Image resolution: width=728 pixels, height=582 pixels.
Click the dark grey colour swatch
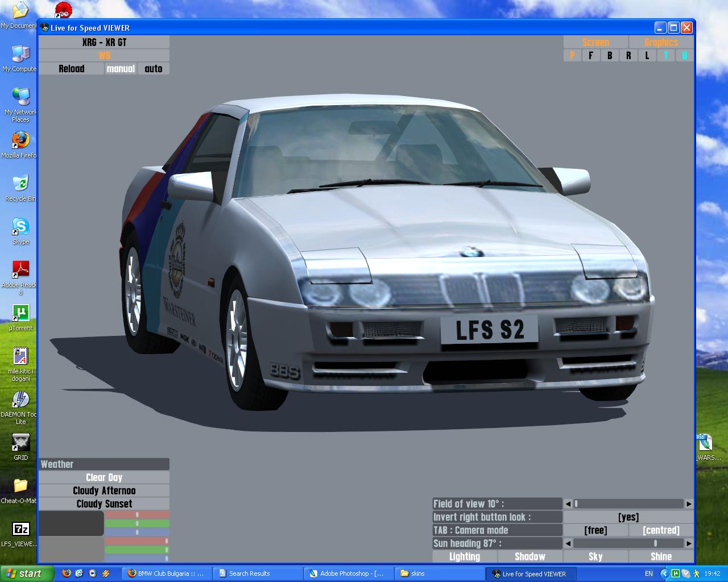[71, 523]
